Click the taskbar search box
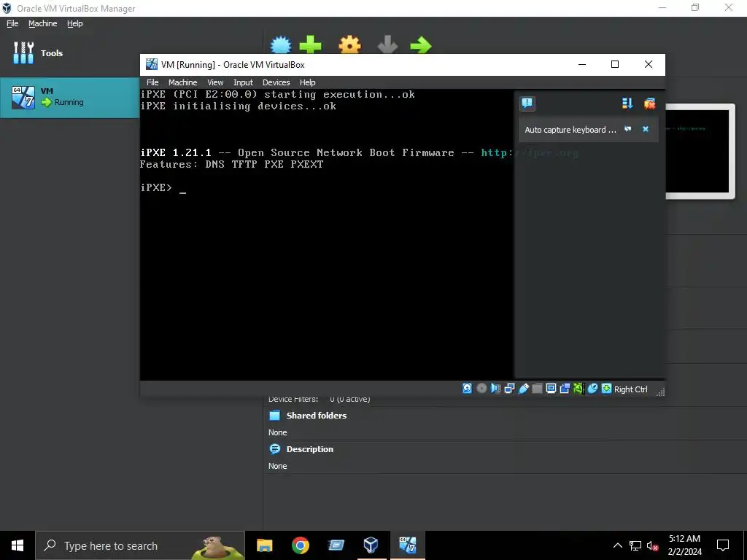Viewport: 747px width, 560px height. pos(140,545)
